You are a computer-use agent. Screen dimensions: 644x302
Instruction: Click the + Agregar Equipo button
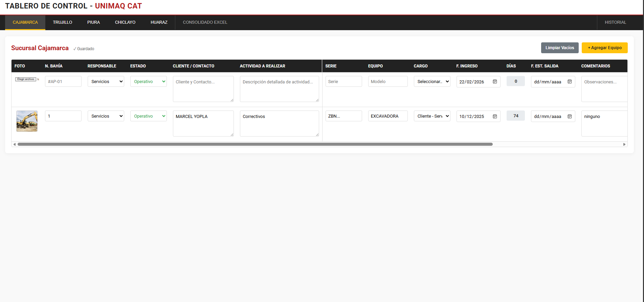(605, 48)
